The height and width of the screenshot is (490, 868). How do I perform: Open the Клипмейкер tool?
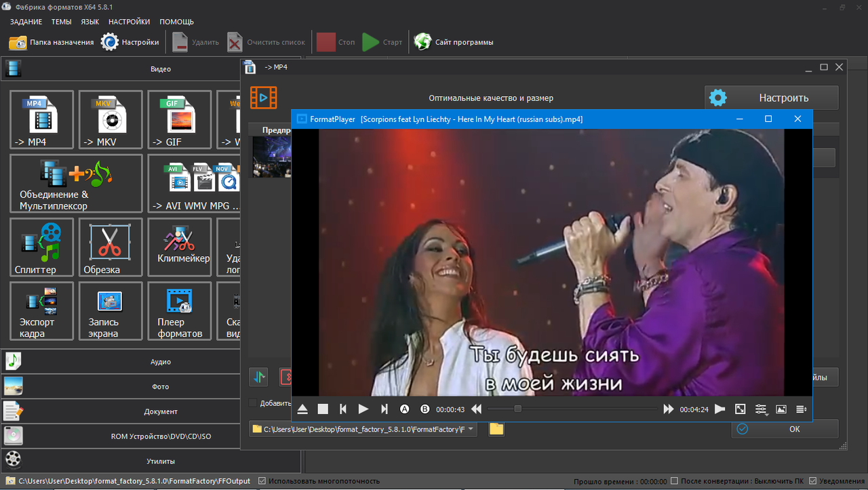tap(180, 247)
